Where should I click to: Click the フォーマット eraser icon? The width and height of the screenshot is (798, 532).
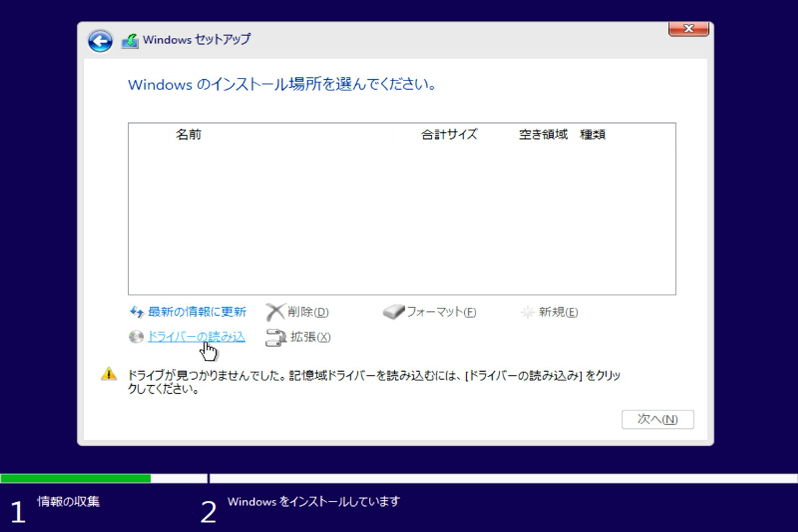click(x=394, y=312)
